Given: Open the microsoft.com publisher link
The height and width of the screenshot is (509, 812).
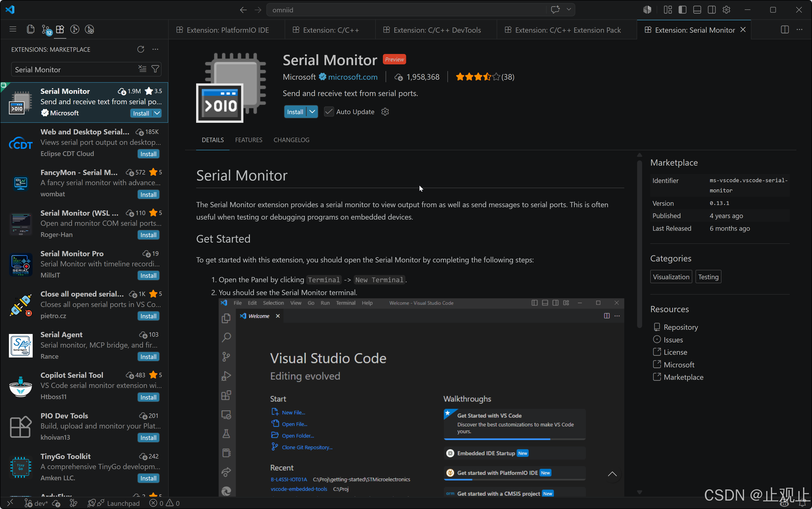Looking at the screenshot, I should pos(352,77).
